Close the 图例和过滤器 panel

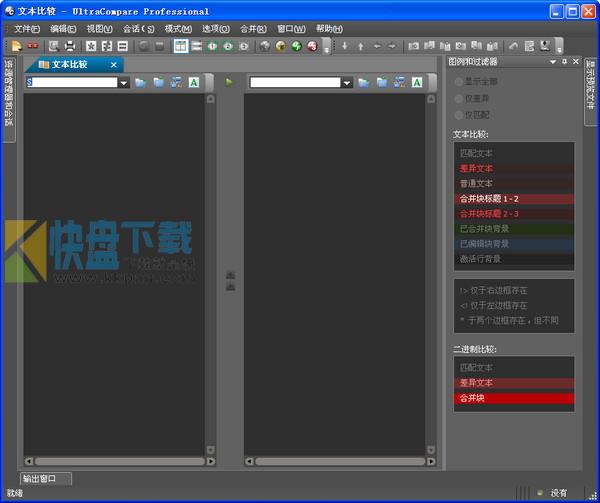point(576,62)
